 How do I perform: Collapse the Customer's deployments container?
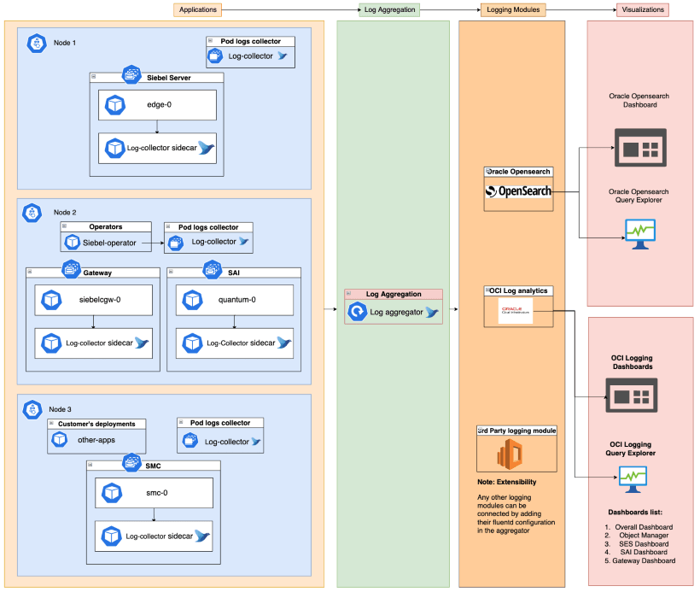click(52, 423)
